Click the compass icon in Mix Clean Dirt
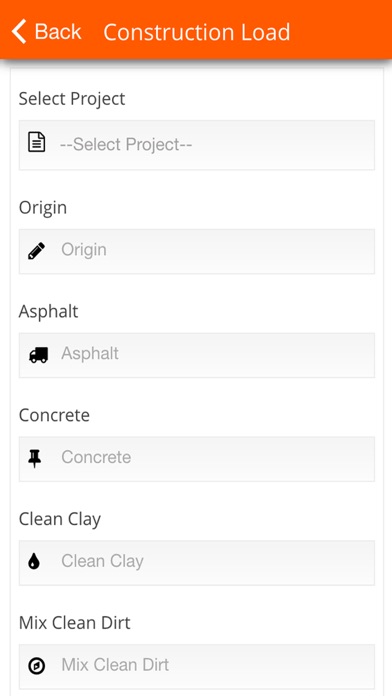392x696 pixels. (36, 666)
